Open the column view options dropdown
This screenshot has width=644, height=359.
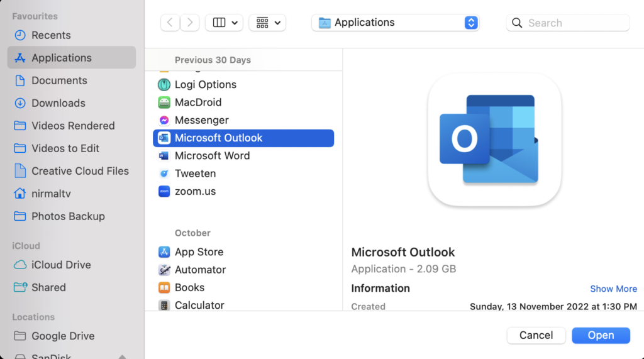coord(225,23)
